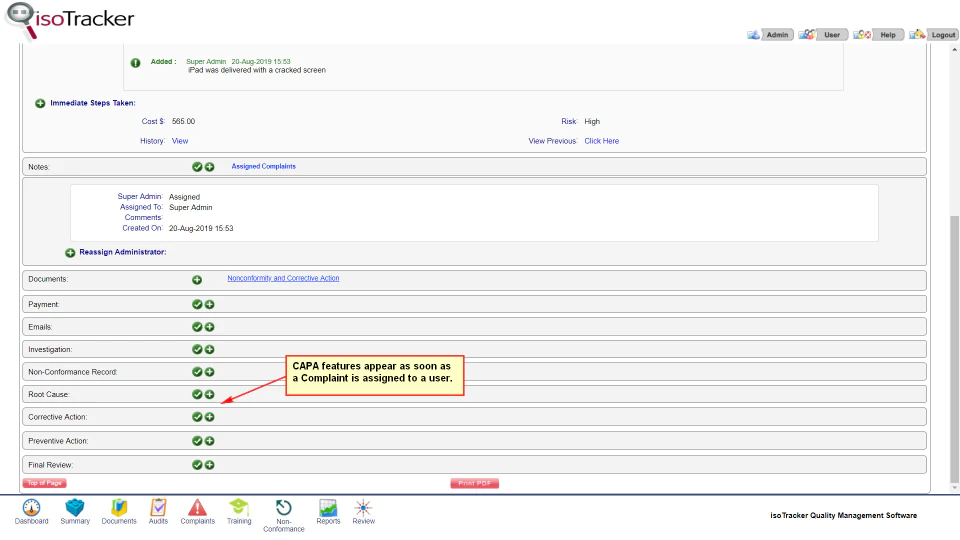Open the Assigned Complaints link
The height and width of the screenshot is (540, 960).
pyautogui.click(x=263, y=167)
